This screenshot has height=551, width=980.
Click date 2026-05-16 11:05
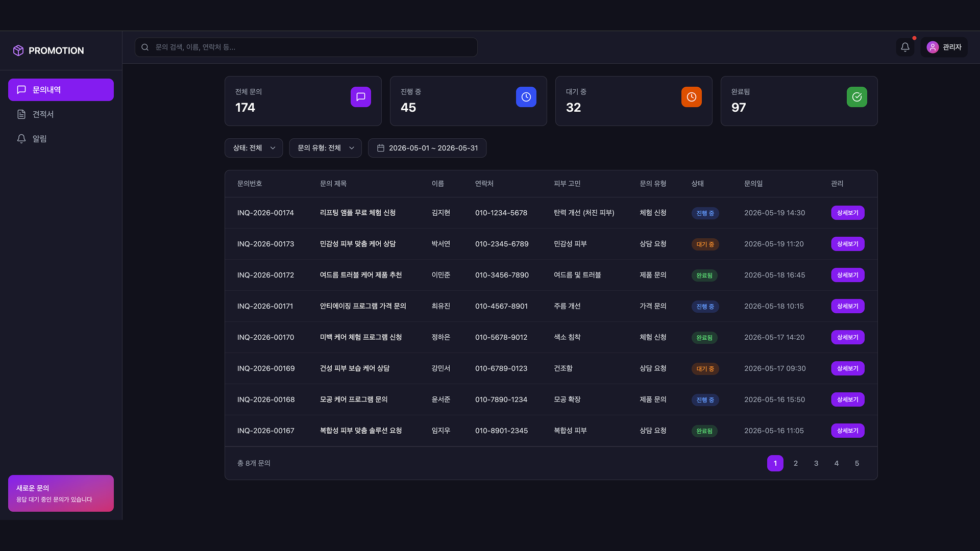(774, 431)
